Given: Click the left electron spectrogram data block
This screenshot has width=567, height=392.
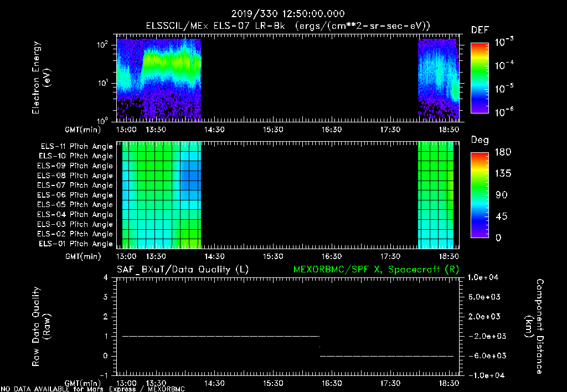Looking at the screenshot, I should tap(159, 80).
